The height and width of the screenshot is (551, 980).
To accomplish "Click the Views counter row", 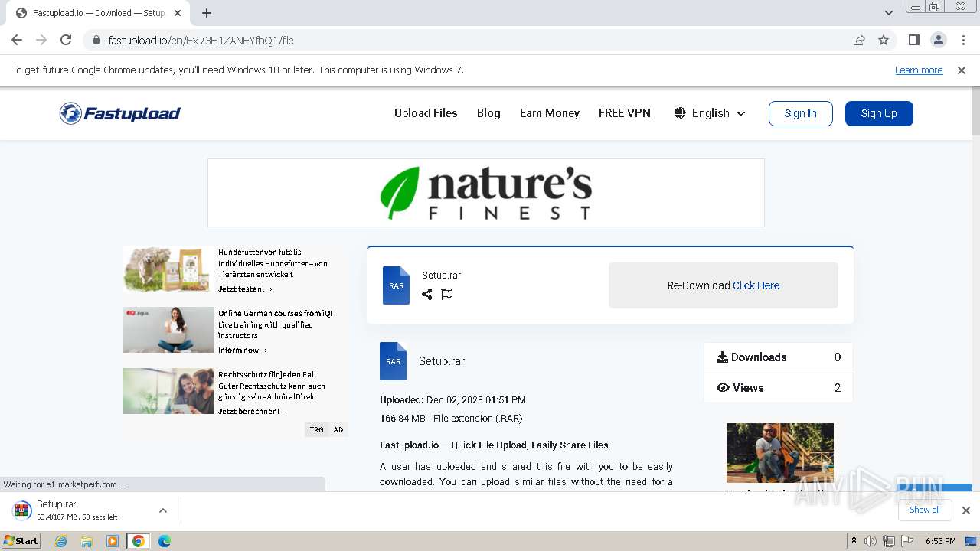I will (x=778, y=388).
